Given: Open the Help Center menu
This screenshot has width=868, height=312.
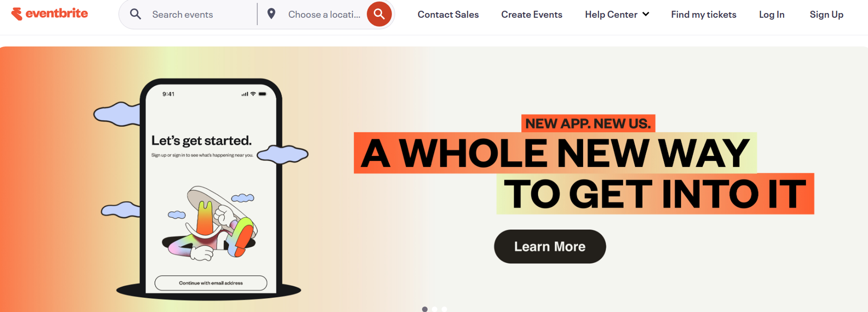Looking at the screenshot, I should coord(617,14).
